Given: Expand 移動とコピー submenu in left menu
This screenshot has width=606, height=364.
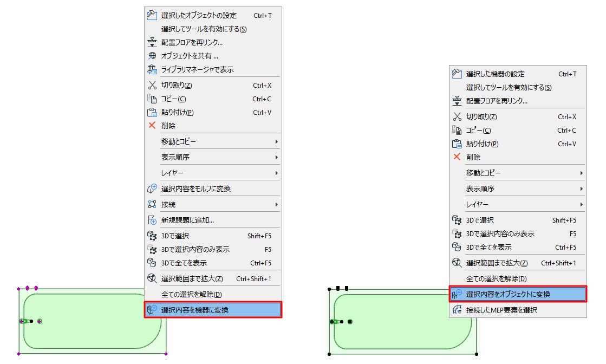Looking at the screenshot, I should [x=277, y=142].
